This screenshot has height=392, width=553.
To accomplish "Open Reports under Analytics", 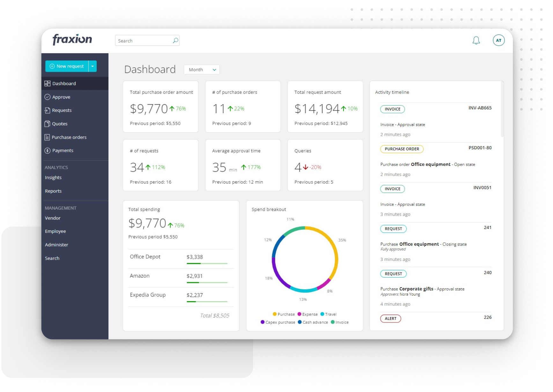I will click(53, 191).
